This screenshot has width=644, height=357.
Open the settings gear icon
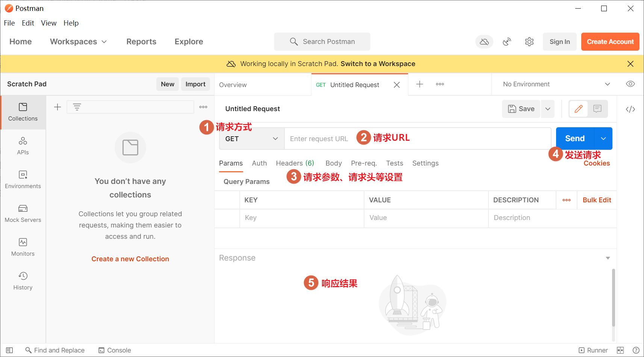529,42
